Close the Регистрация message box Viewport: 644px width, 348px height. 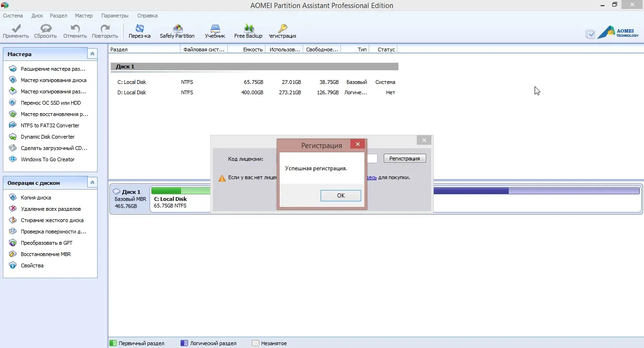(358, 144)
